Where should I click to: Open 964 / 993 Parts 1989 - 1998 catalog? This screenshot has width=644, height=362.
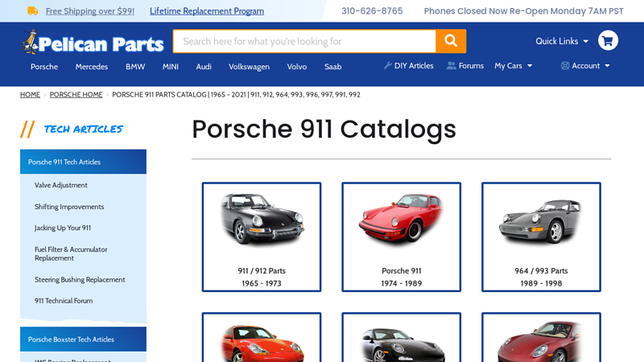pos(541,237)
